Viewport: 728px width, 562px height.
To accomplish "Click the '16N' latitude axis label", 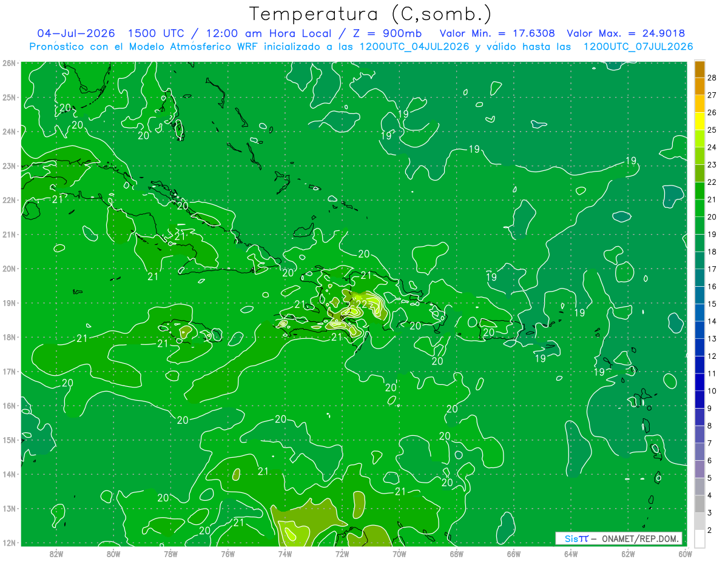I will (8, 406).
